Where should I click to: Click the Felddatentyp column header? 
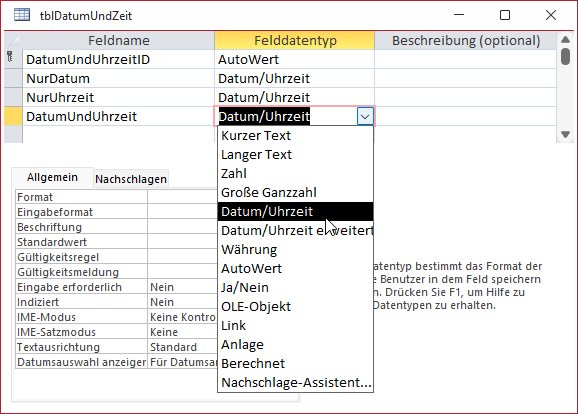pyautogui.click(x=295, y=41)
